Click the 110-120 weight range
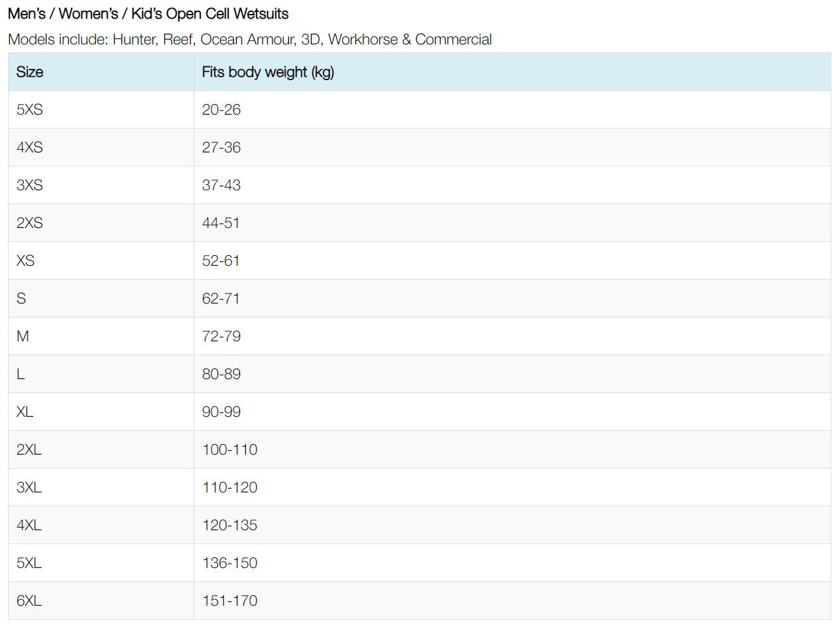Image resolution: width=840 pixels, height=629 pixels. click(x=230, y=488)
